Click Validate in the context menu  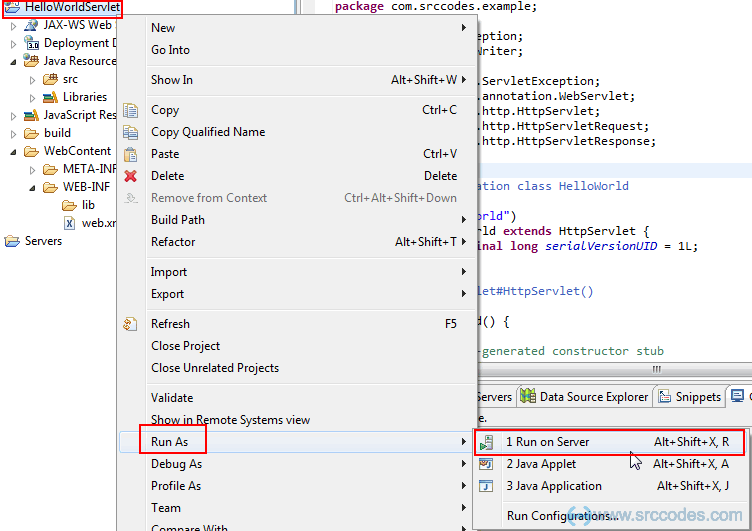[x=172, y=398]
